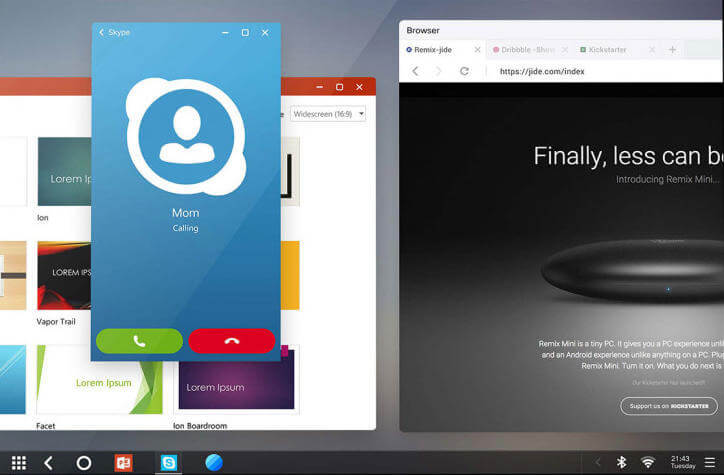Switch to the Kickstarter browser tab

(x=607, y=50)
